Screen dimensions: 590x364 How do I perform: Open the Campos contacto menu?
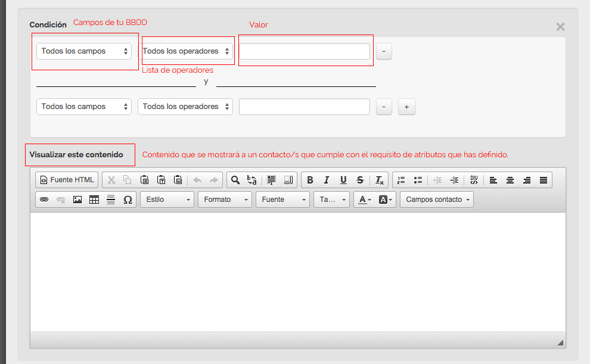coord(437,200)
